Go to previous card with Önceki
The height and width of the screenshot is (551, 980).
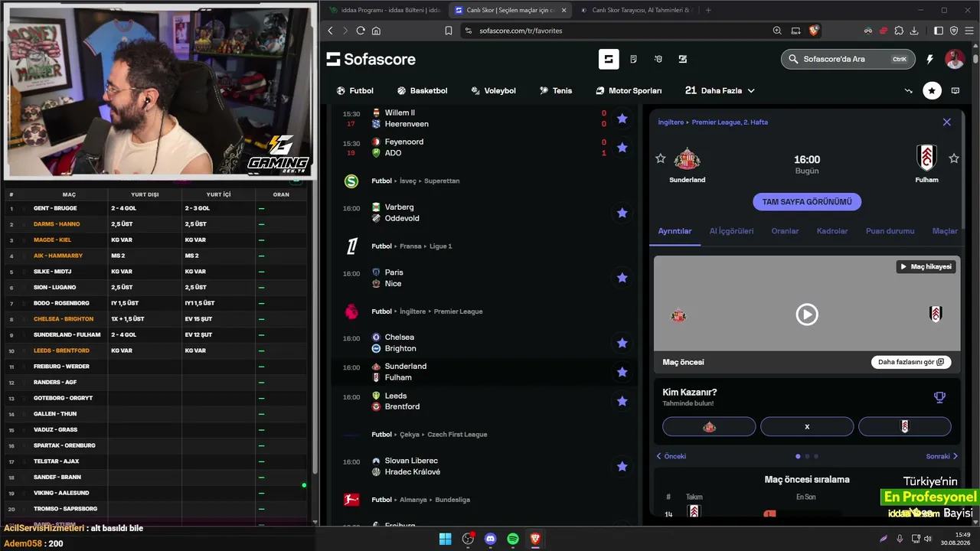[671, 456]
